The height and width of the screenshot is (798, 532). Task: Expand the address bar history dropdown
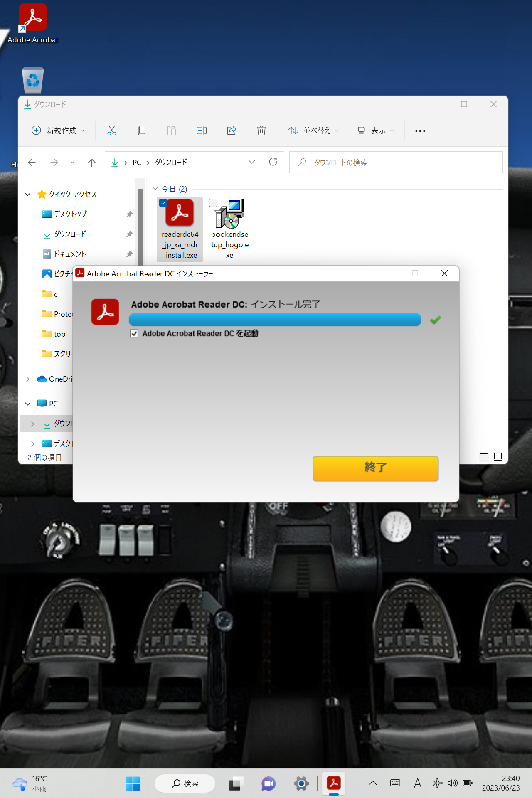coord(252,162)
